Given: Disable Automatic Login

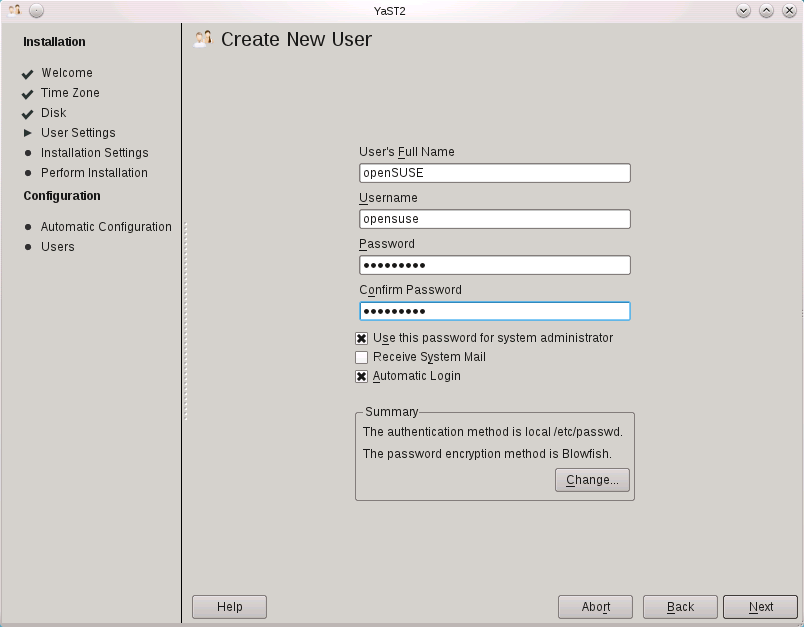Looking at the screenshot, I should click(x=361, y=376).
